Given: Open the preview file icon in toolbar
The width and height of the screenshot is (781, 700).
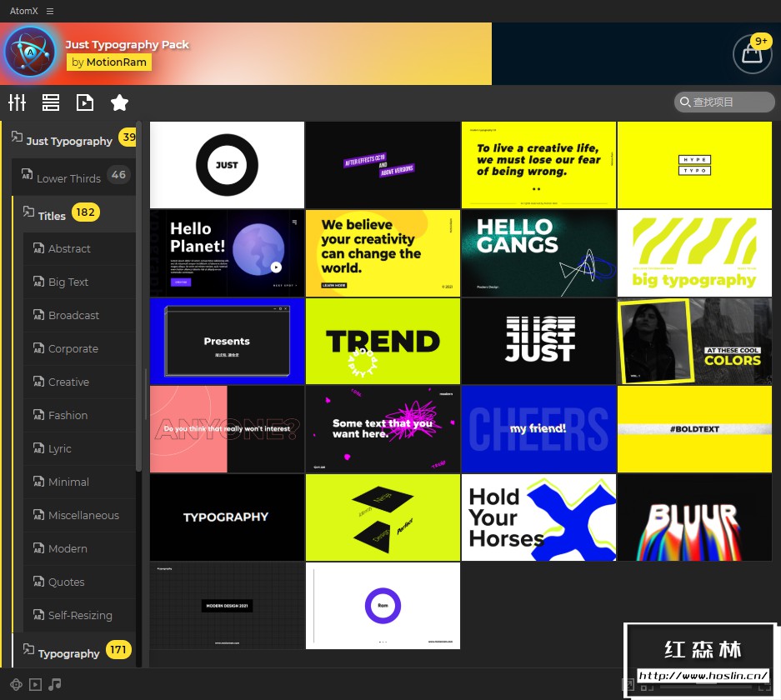Looking at the screenshot, I should point(85,102).
